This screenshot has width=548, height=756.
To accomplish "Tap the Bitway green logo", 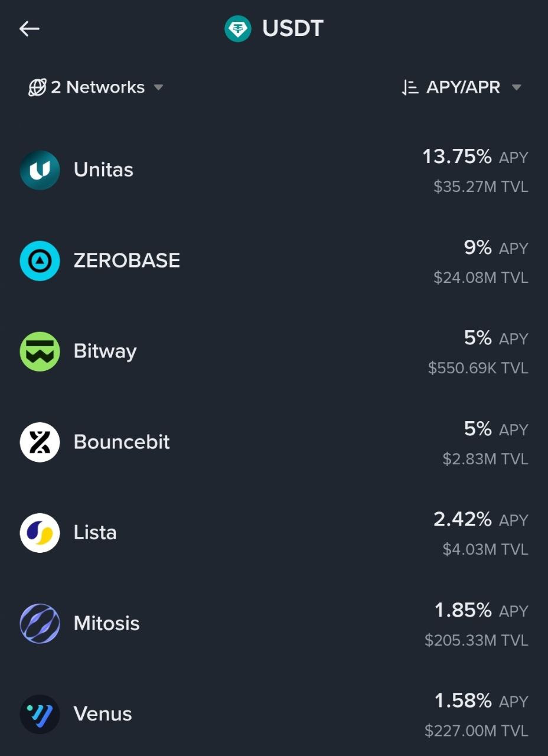I will [x=40, y=351].
